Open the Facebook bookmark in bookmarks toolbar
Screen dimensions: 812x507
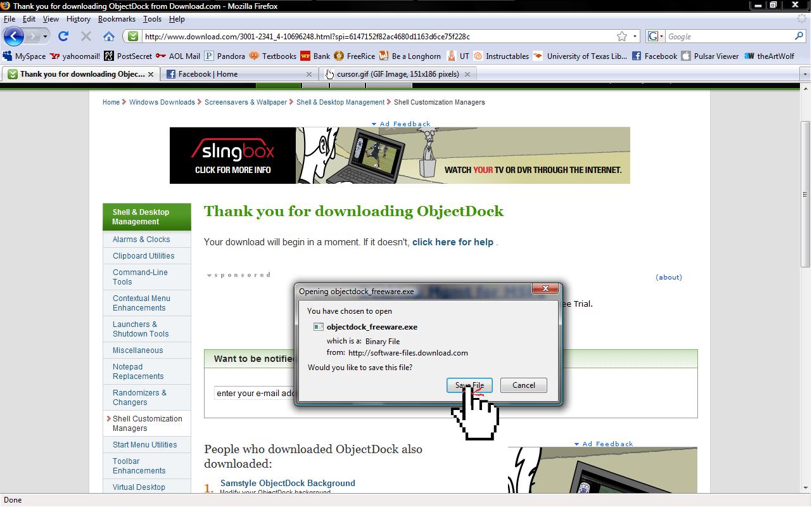(x=654, y=56)
